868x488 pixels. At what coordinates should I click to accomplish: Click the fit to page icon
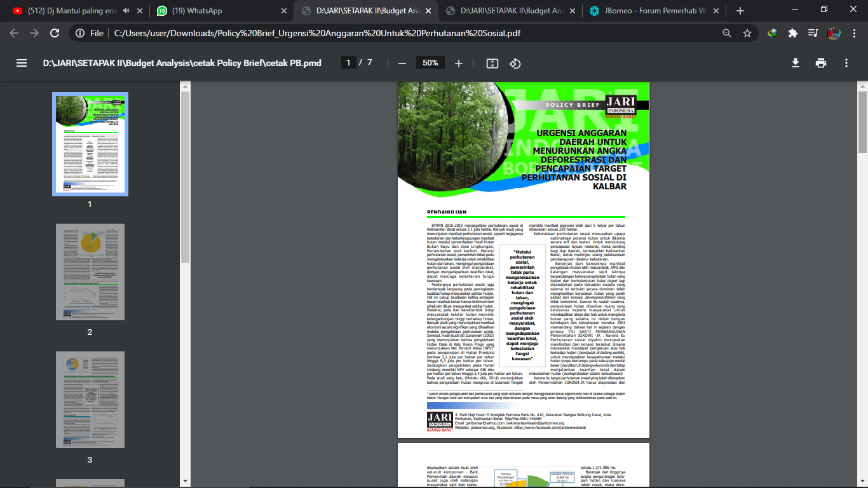point(492,63)
